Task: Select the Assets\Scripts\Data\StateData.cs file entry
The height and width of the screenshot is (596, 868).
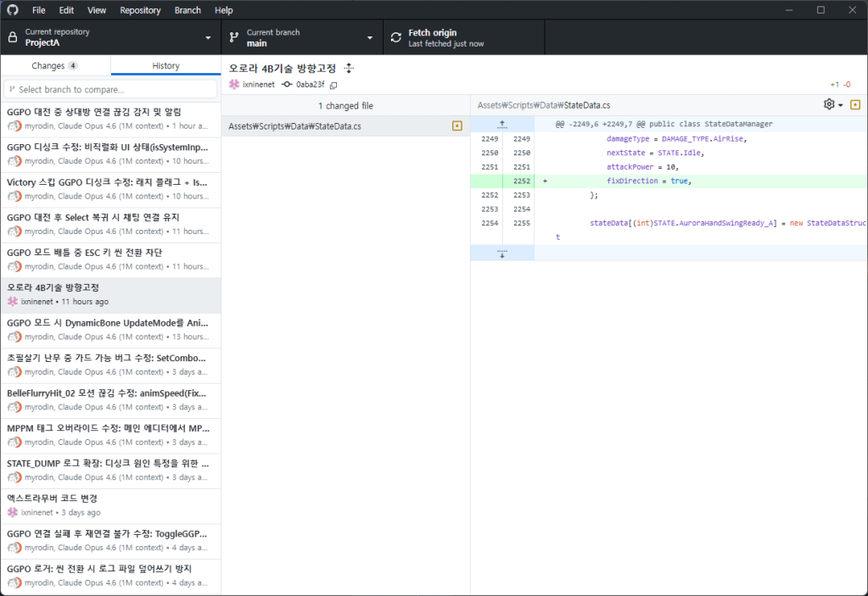Action: pyautogui.click(x=335, y=126)
